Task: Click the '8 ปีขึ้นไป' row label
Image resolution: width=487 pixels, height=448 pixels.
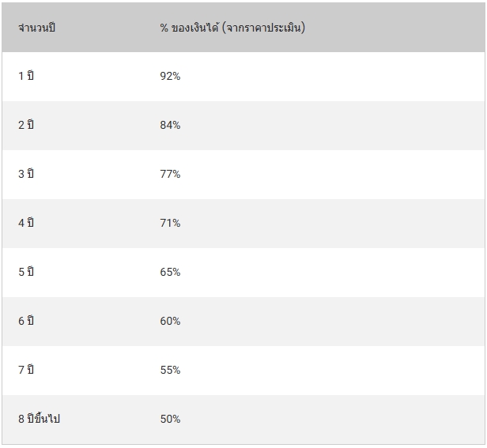Action: tap(39, 420)
